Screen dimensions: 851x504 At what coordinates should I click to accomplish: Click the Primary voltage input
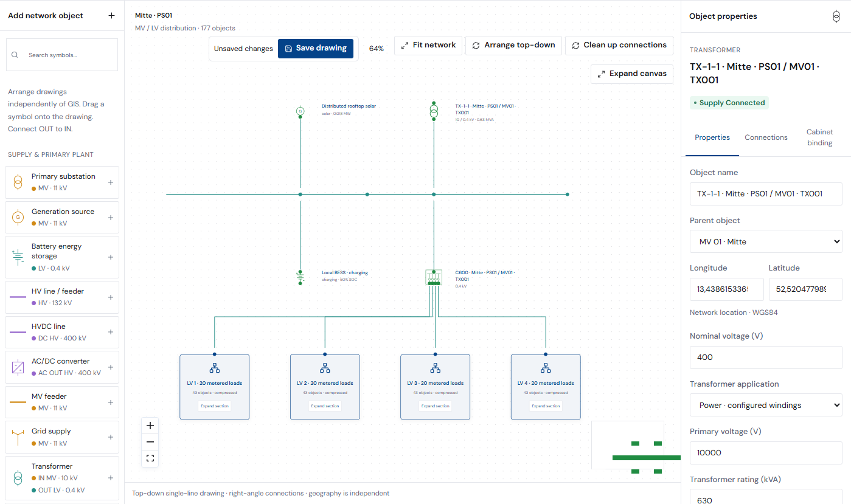[766, 453]
